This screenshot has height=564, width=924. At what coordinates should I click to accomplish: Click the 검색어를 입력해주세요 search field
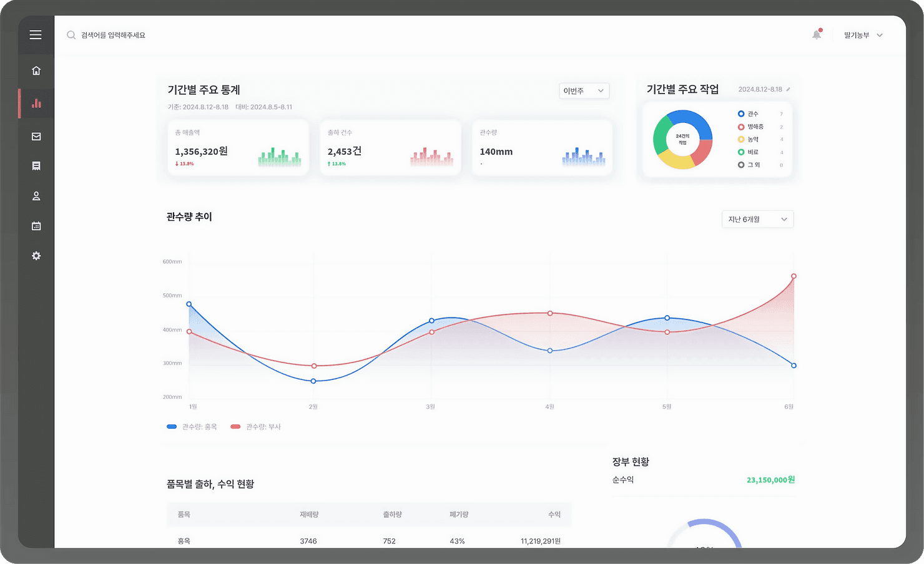point(113,35)
